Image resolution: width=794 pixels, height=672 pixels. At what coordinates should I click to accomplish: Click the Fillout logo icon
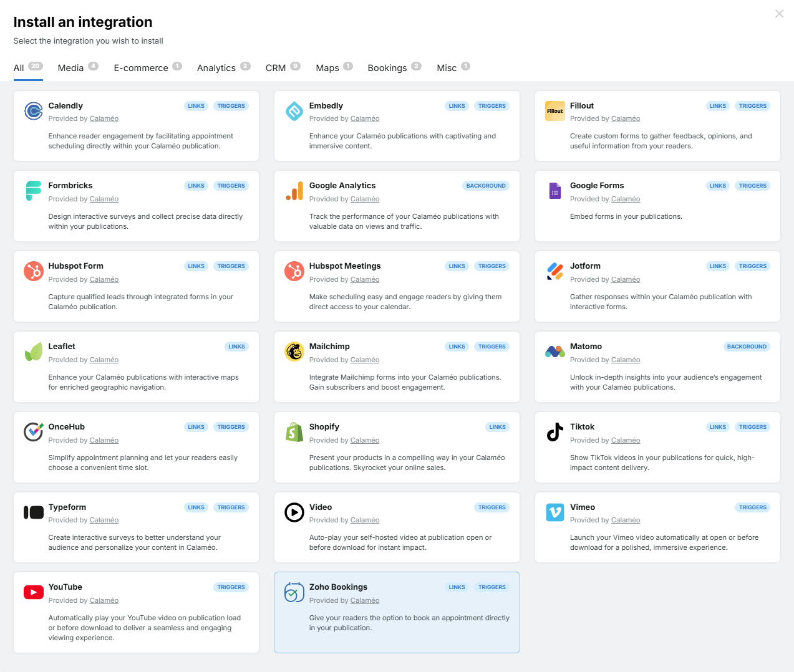click(555, 111)
